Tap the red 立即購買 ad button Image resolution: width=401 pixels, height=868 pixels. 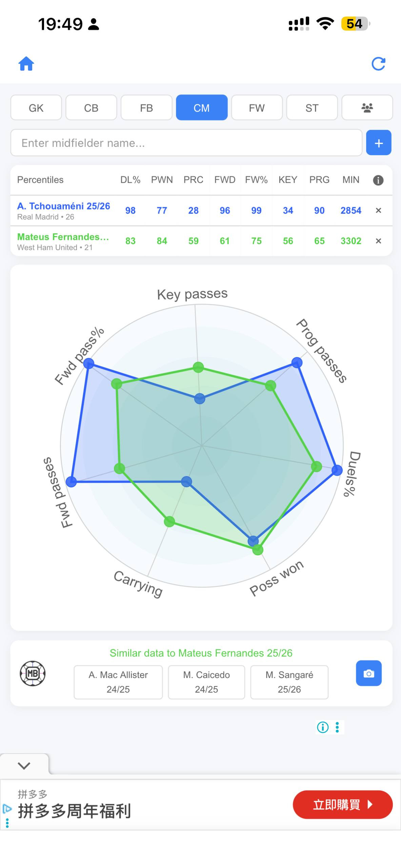tap(343, 805)
